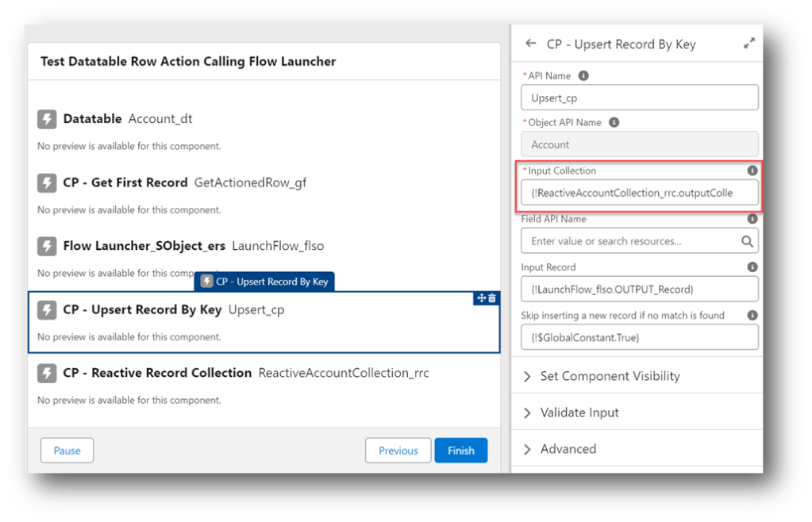Click the Object API Name info icon
This screenshot has height=522, width=812.
click(614, 123)
